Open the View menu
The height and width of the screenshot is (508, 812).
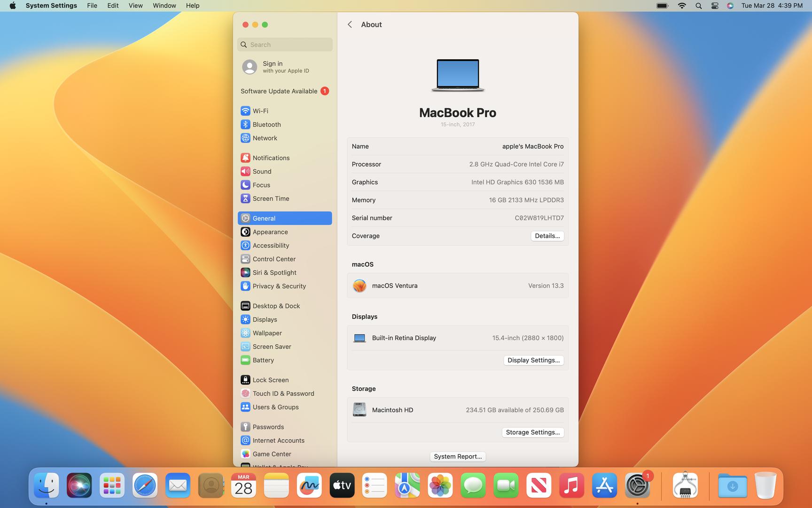136,6
